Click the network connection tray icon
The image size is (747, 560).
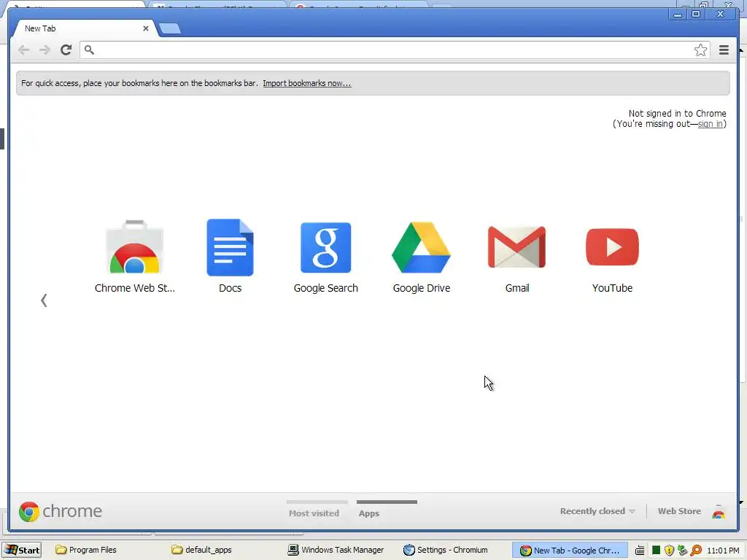point(682,551)
